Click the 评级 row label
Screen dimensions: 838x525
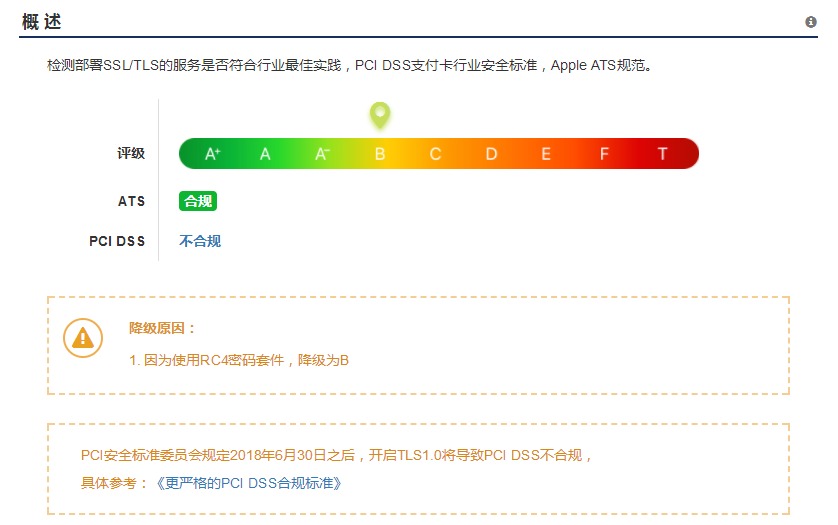point(131,153)
